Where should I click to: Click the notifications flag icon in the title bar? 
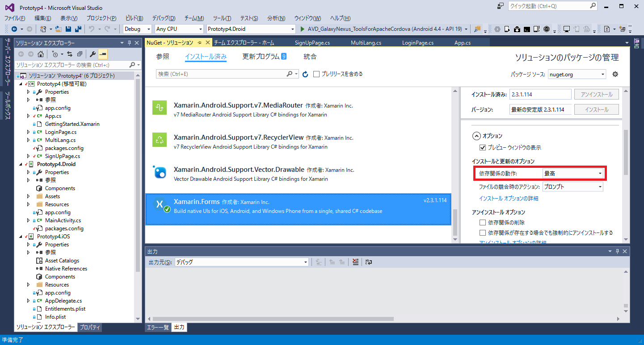pyautogui.click(x=500, y=6)
